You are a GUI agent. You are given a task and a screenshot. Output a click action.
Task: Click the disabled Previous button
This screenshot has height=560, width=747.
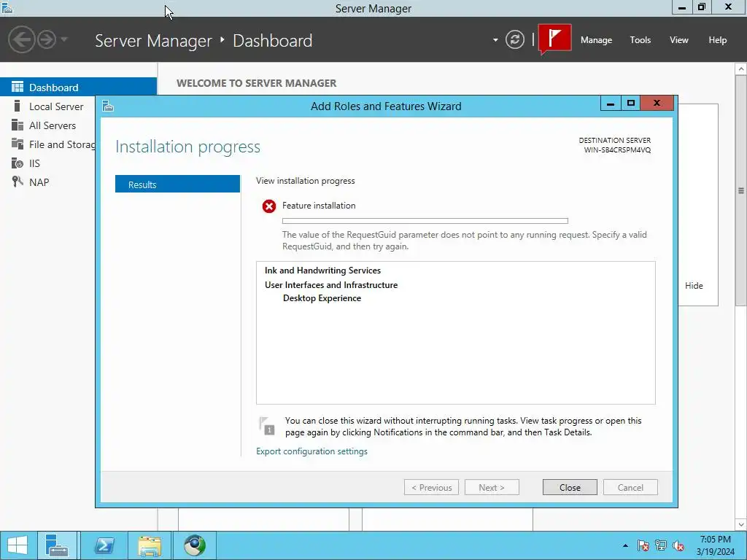[431, 487]
